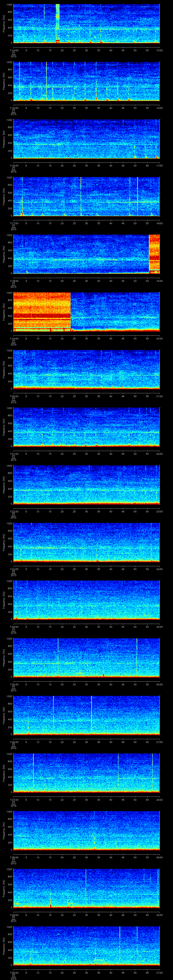Select the spectrogram panel starting at 7:15:00
Image resolution: width=173 pixels, height=980 pixels.
point(86,81)
